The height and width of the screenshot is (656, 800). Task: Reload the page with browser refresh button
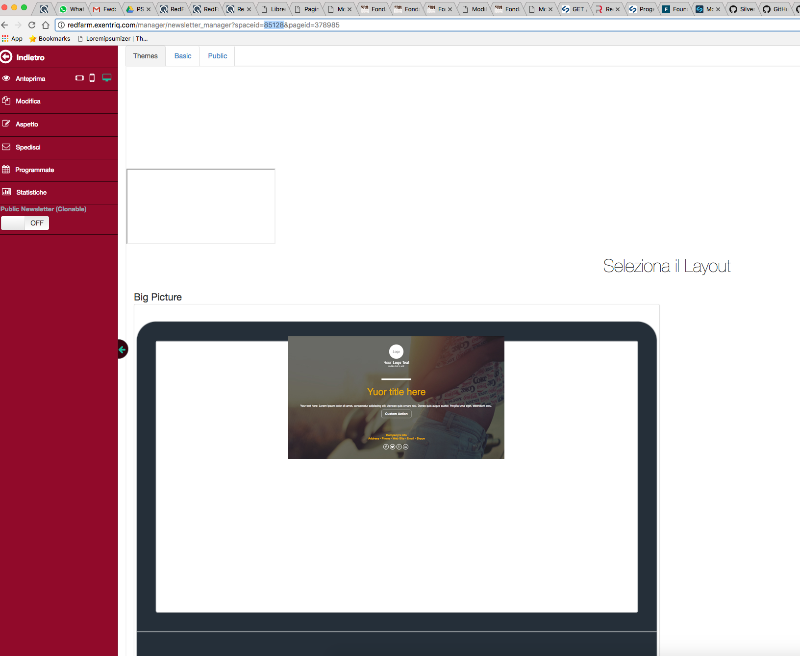[32, 25]
